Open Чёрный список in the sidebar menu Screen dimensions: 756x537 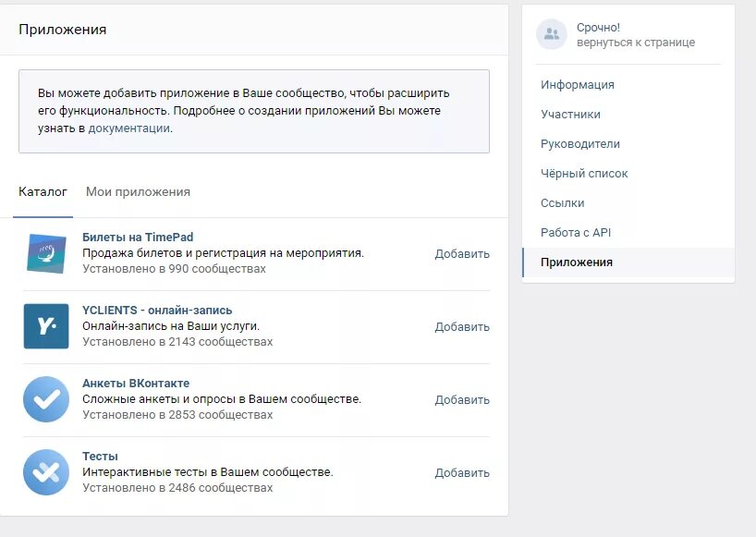pyautogui.click(x=584, y=174)
